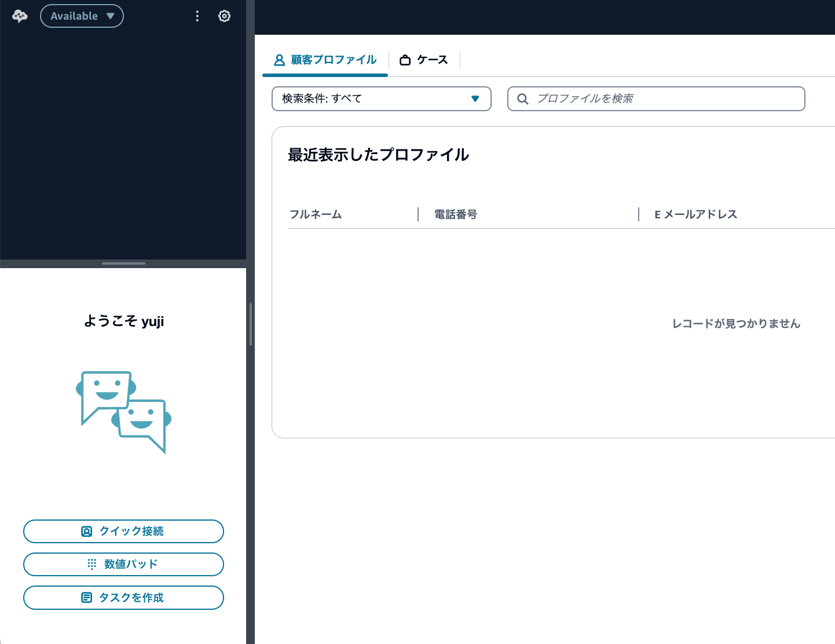Click the 電話番号 column header
This screenshot has height=644, width=835.
click(x=456, y=214)
